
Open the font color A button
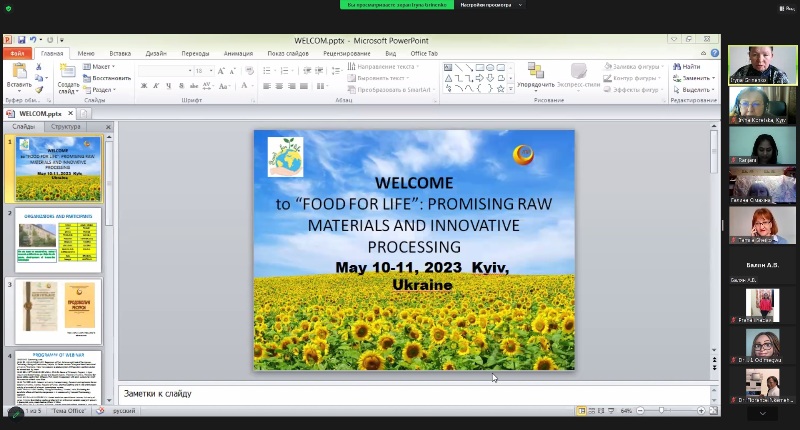click(246, 86)
